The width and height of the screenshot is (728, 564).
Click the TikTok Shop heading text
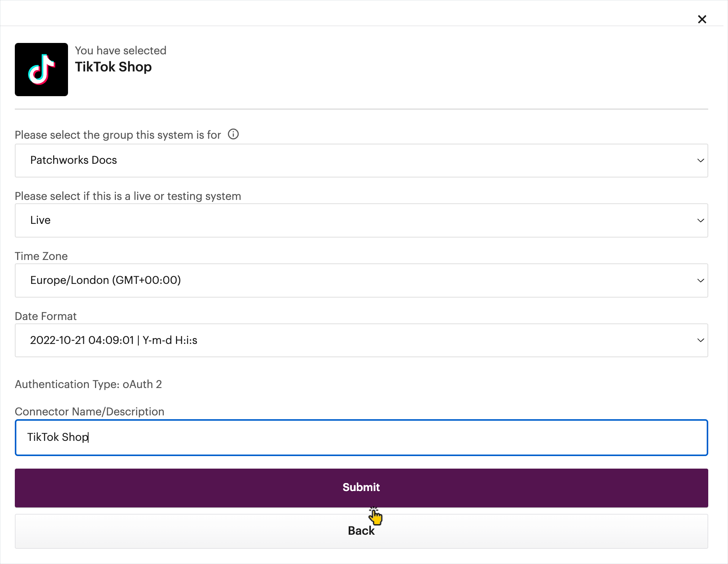click(113, 67)
